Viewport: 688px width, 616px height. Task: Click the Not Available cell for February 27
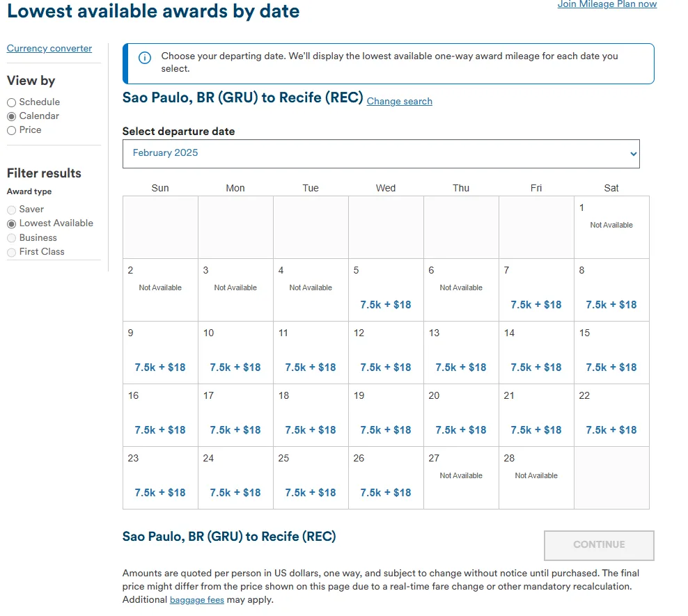coord(461,478)
